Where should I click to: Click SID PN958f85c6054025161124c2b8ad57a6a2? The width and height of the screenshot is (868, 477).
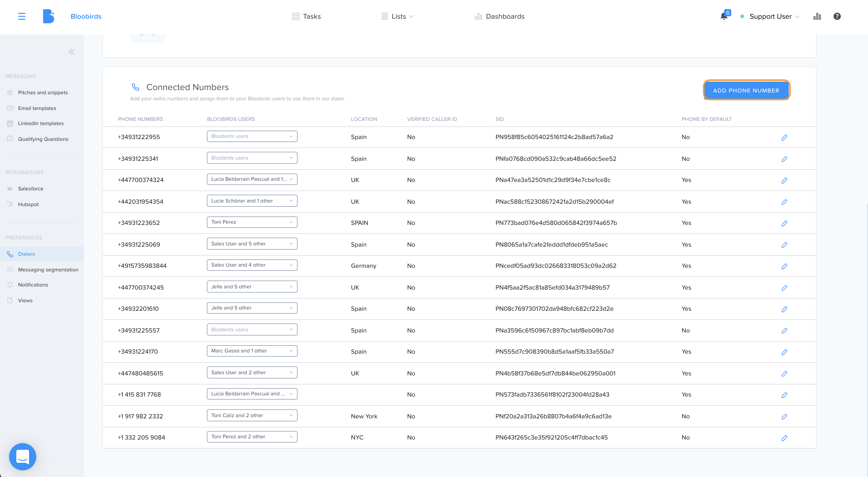coord(554,137)
